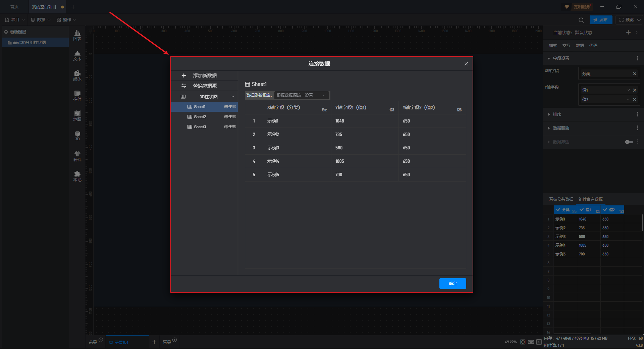The width and height of the screenshot is (644, 349).
Task: Click the search magnifier icon in toolbar
Action: click(x=581, y=20)
